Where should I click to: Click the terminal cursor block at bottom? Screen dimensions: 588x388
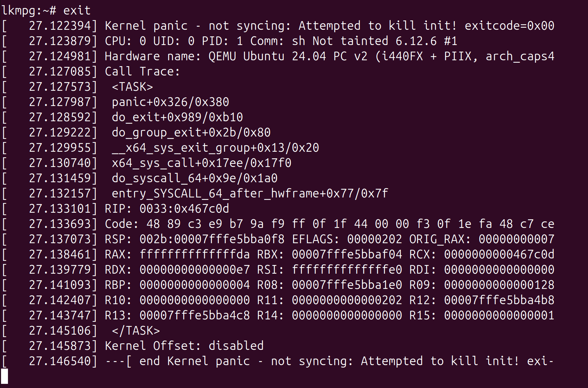(x=4, y=376)
